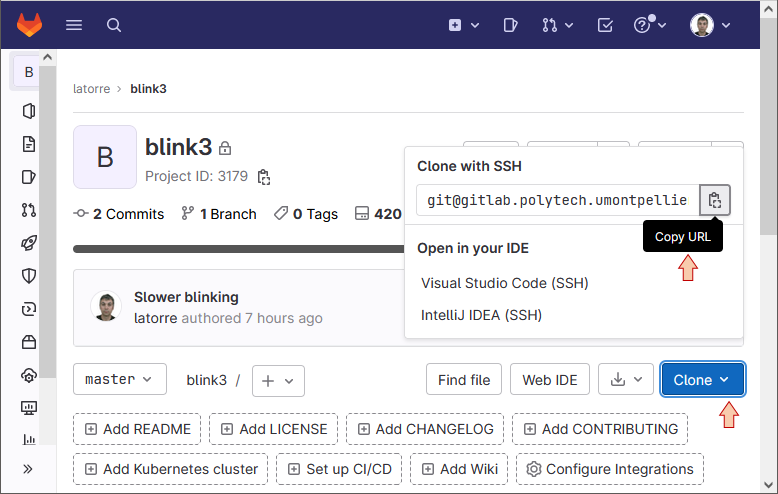Open the sidebar CI/CD rocket icon
This screenshot has height=494, width=778.
coord(29,243)
